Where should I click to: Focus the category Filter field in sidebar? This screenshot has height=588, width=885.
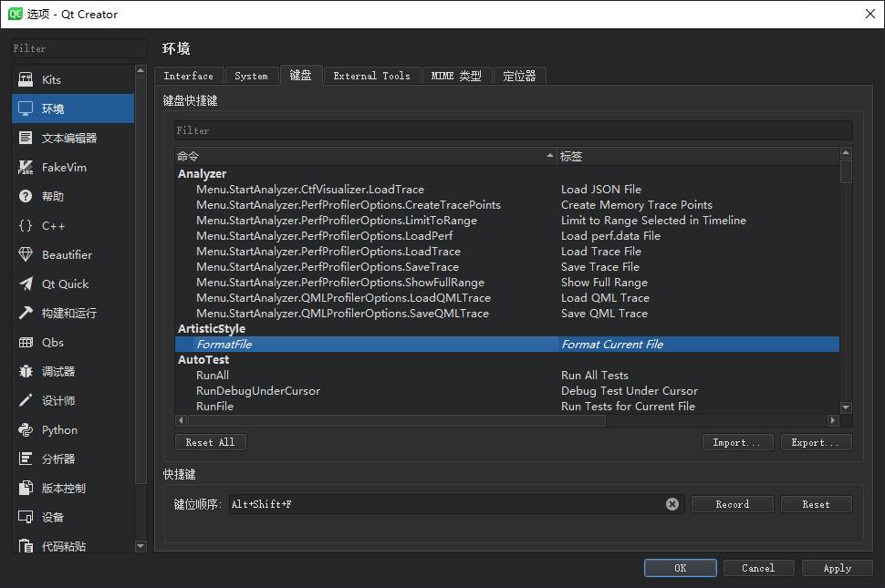(79, 48)
